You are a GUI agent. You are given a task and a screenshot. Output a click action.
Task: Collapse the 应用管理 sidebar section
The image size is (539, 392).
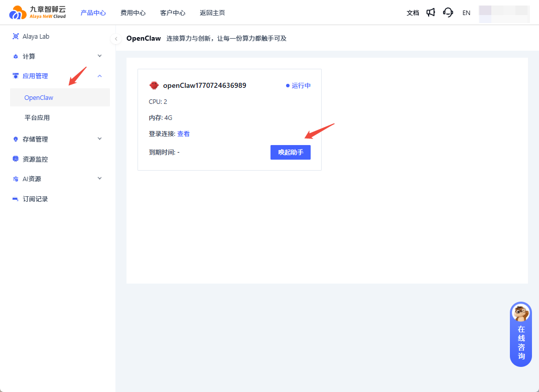[99, 76]
